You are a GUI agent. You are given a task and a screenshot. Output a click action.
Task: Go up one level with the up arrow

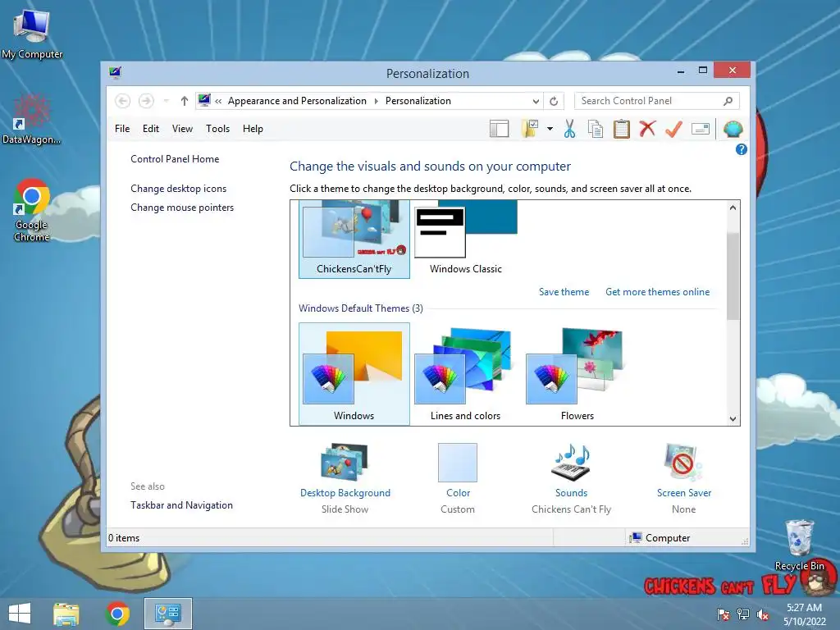click(185, 101)
